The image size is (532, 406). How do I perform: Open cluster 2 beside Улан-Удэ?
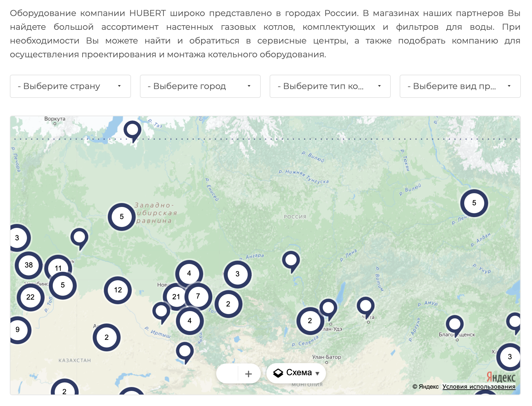(x=310, y=321)
